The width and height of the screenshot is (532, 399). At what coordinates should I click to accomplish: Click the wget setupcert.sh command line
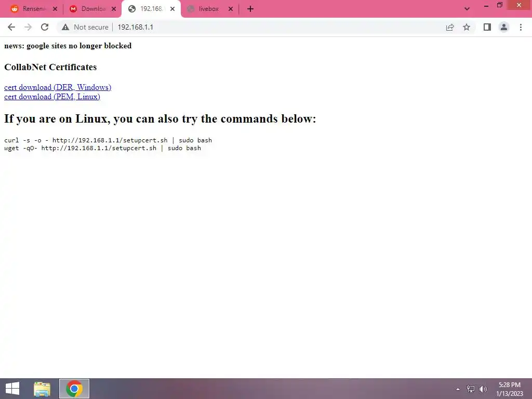coord(102,148)
